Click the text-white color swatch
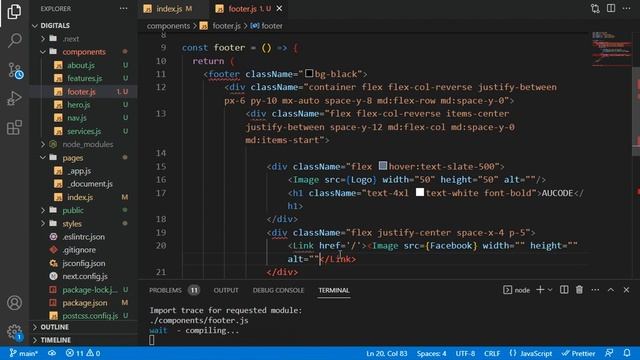The image size is (640, 360). click(420, 192)
